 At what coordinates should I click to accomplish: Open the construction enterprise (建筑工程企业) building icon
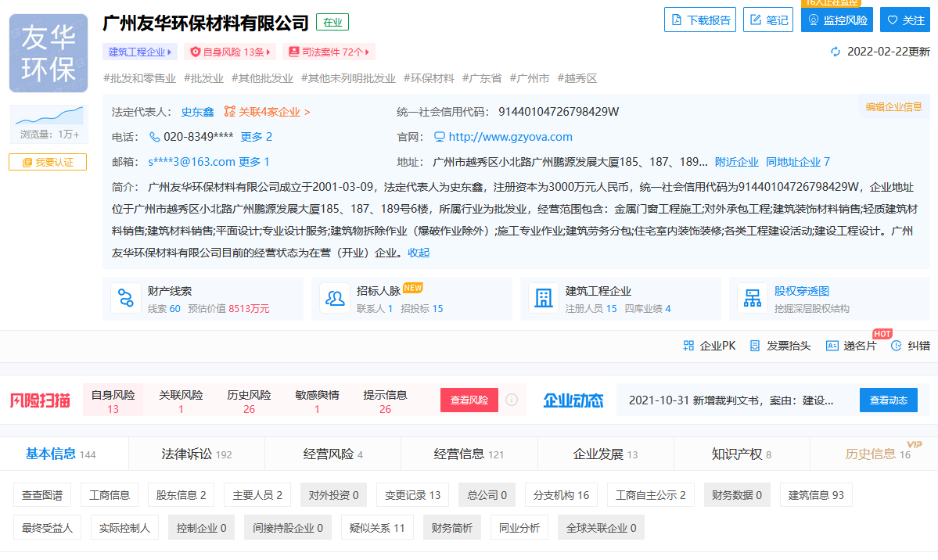[x=543, y=298]
